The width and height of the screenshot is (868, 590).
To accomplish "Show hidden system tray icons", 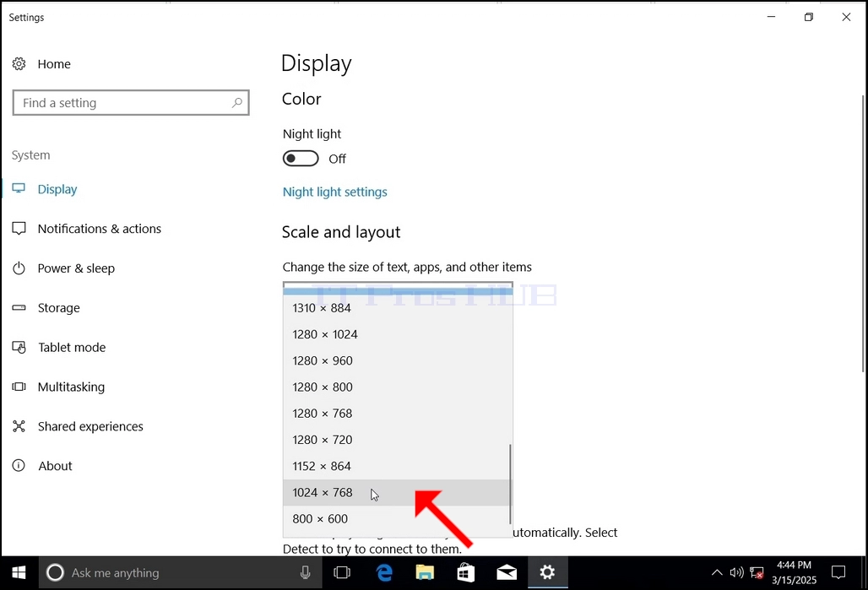I will [x=716, y=573].
